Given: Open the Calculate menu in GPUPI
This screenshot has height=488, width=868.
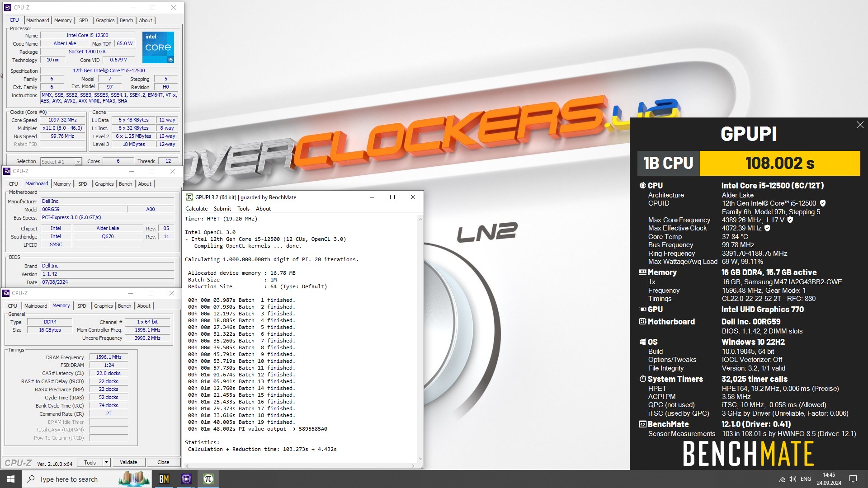Looking at the screenshot, I should click(196, 209).
